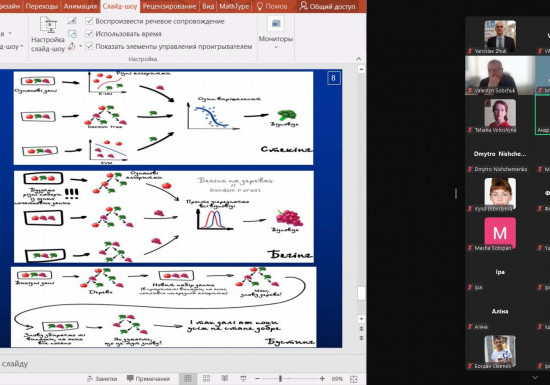Switch to Reading view icon
This screenshot has height=385, width=550.
coord(225,378)
